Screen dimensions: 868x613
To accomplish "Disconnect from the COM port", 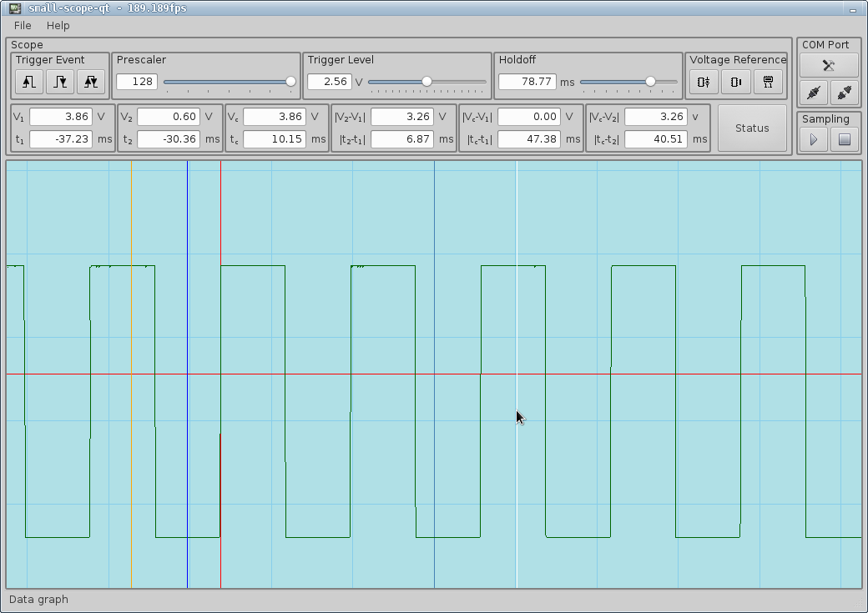I will coord(844,93).
